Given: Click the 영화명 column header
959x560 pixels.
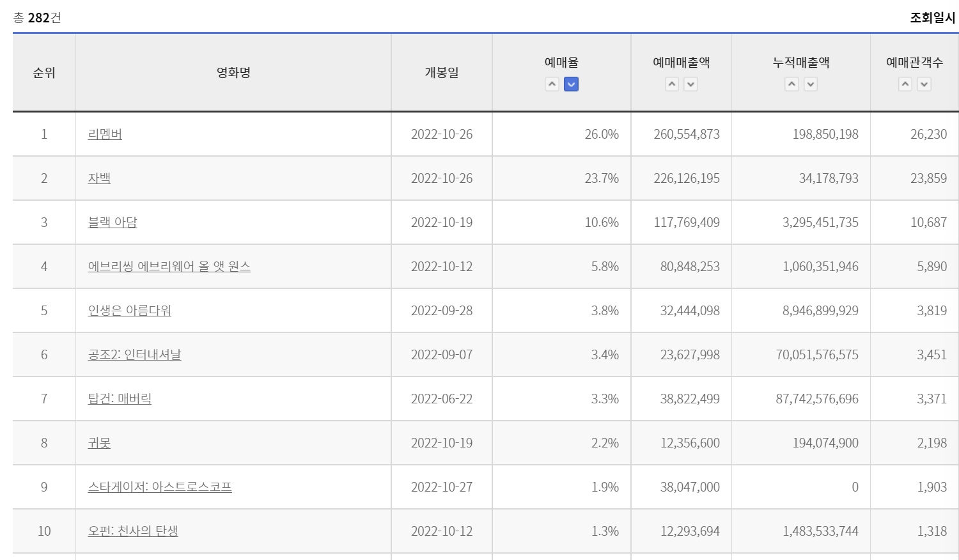Looking at the screenshot, I should 233,73.
